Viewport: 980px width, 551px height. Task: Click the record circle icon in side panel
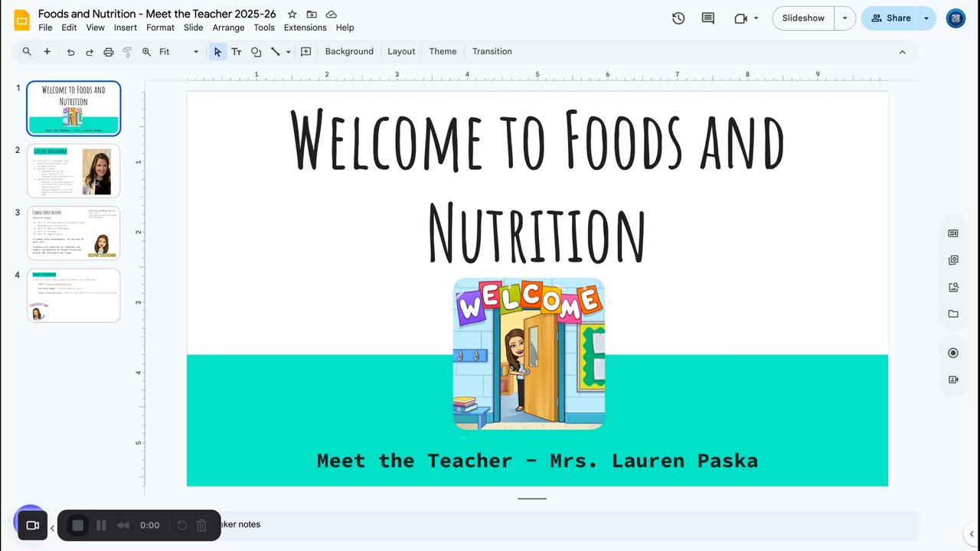coord(953,353)
